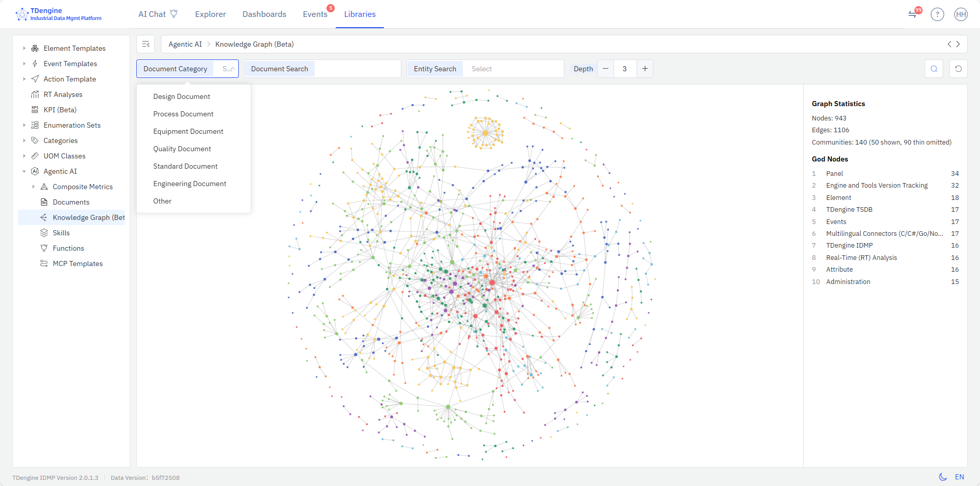980x486 pixels.
Task: Switch language via EN button
Action: pyautogui.click(x=959, y=477)
